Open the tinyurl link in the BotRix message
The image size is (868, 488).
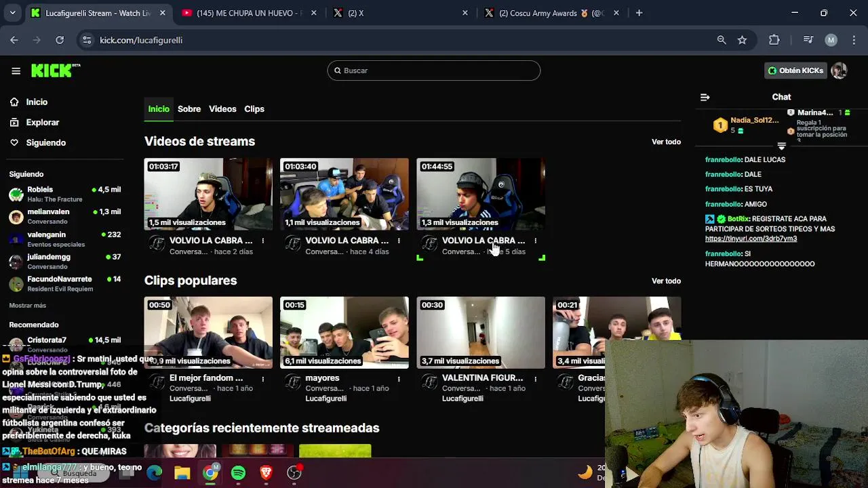751,239
